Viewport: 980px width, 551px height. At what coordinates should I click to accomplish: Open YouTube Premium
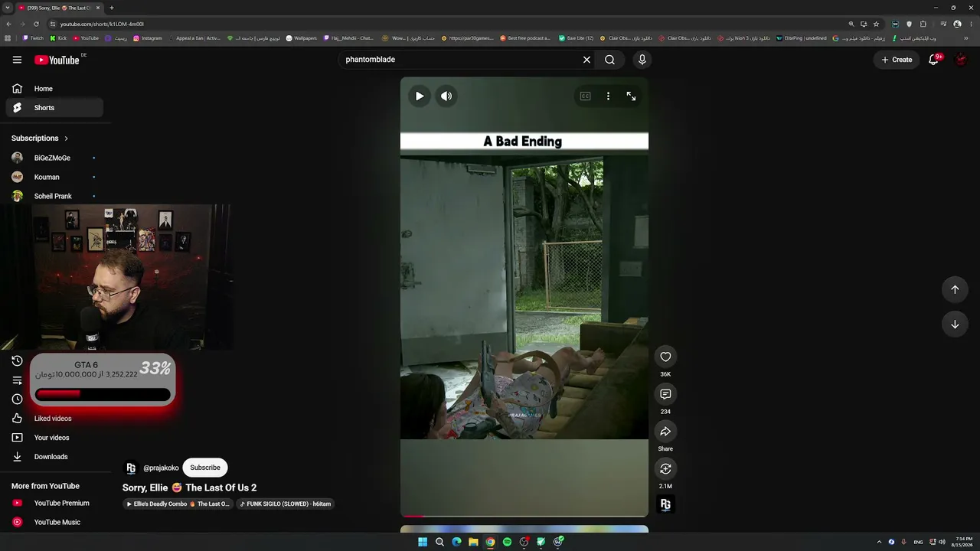pos(54,504)
